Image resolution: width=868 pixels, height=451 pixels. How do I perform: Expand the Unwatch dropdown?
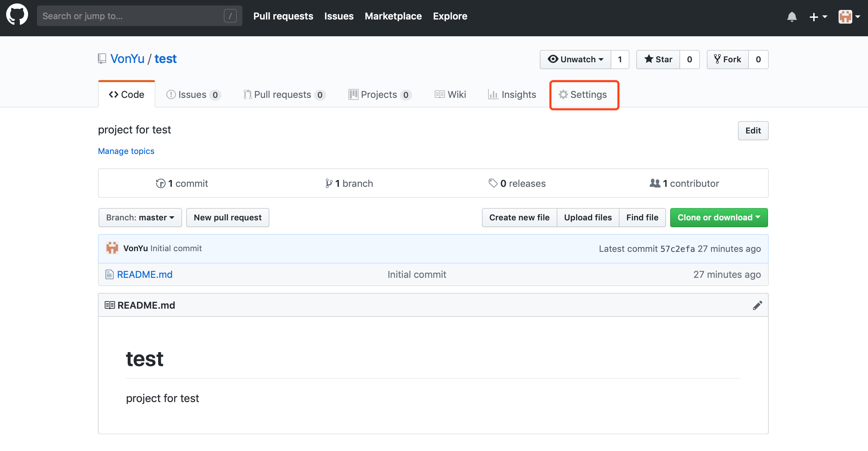[575, 60]
